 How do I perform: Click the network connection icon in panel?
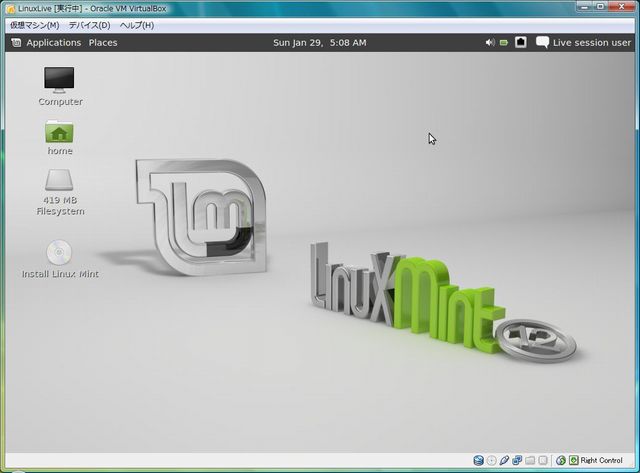521,43
